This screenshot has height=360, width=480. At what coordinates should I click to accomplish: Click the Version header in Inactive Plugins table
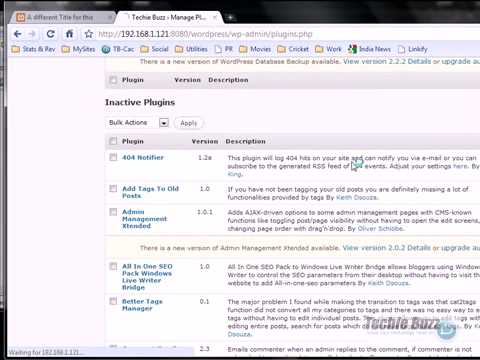(x=205, y=141)
